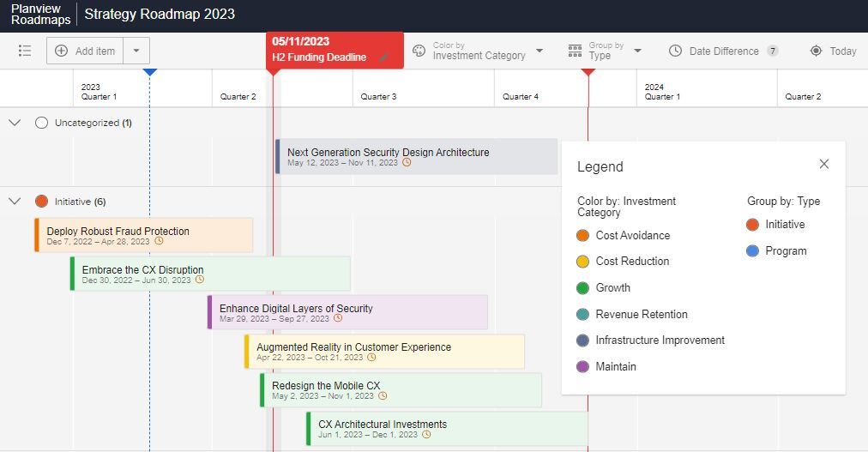Screen dimensions: 868x452
Task: Click clock icon on Next Generation Security bar
Action: 407,162
